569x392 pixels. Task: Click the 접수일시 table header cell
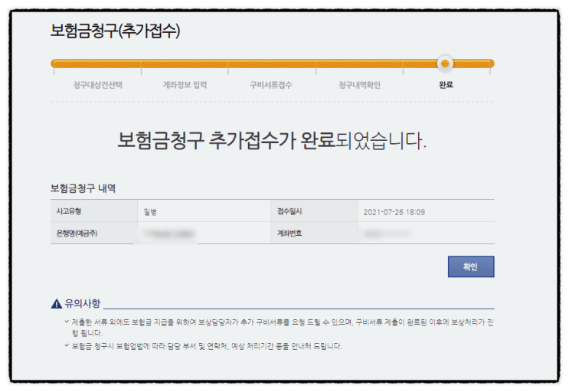(x=314, y=211)
